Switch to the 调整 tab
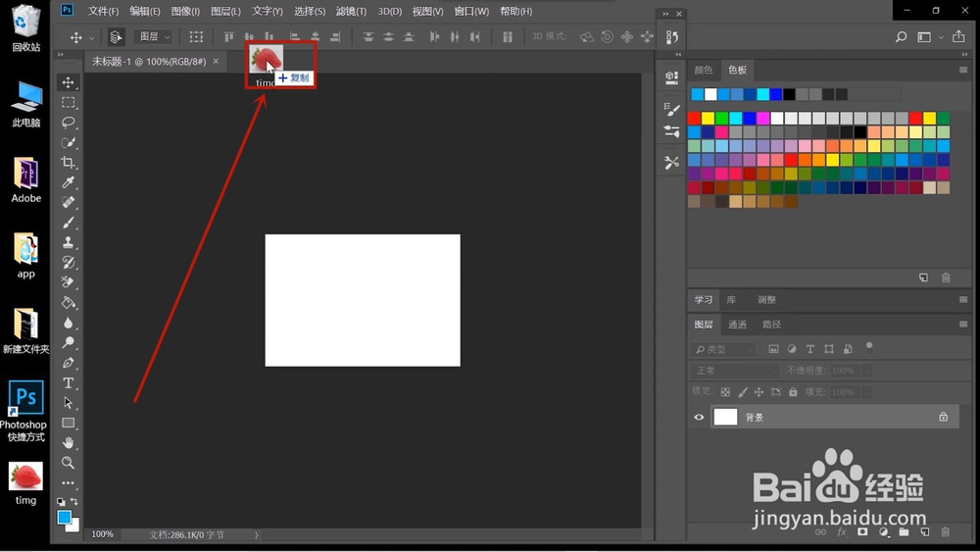 (x=766, y=299)
